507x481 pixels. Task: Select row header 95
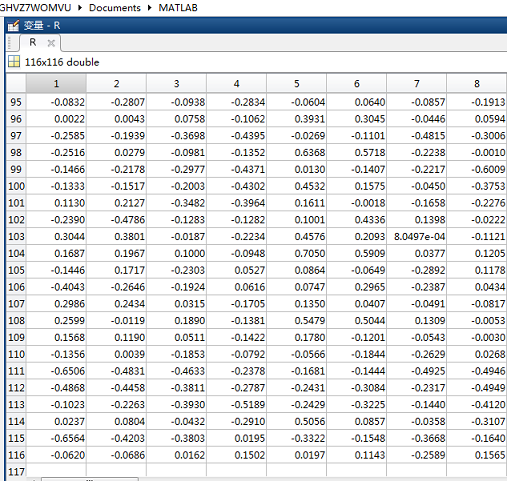click(16, 102)
